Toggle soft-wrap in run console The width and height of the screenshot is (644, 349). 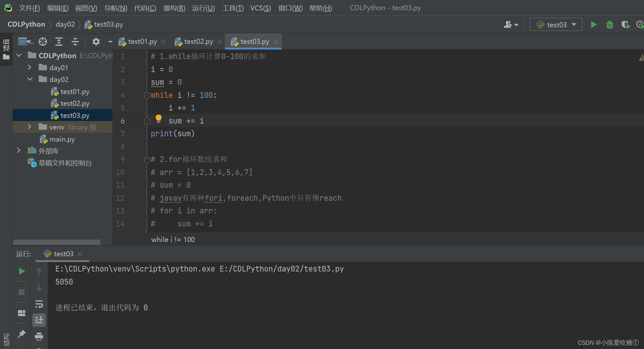(x=39, y=304)
